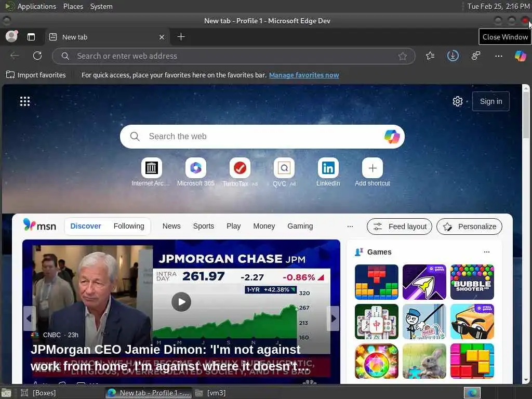Screen dimensions: 532x399
Task: Open the LinkedIn shortcut
Action: point(328,172)
